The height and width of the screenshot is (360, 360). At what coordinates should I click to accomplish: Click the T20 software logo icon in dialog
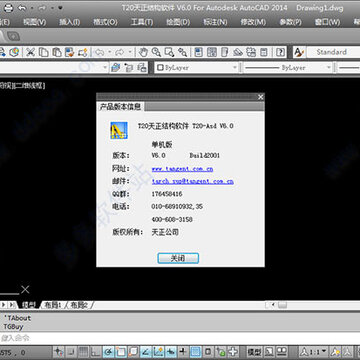pos(119,130)
